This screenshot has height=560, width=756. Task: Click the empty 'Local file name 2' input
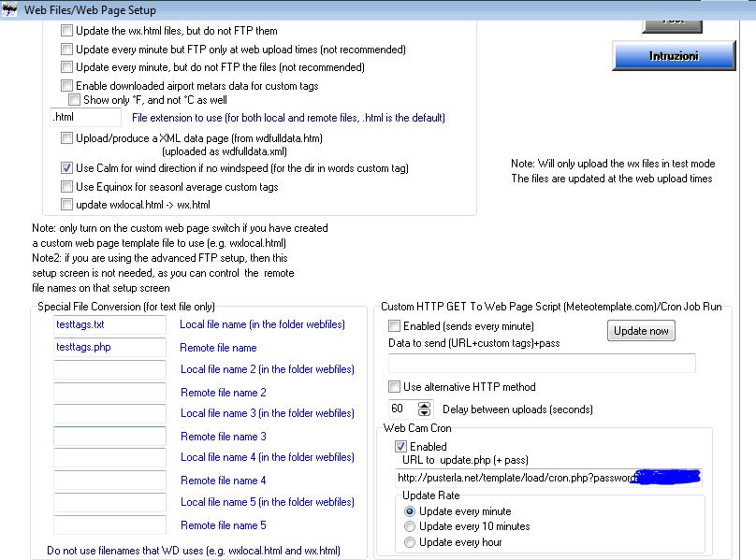pos(109,369)
